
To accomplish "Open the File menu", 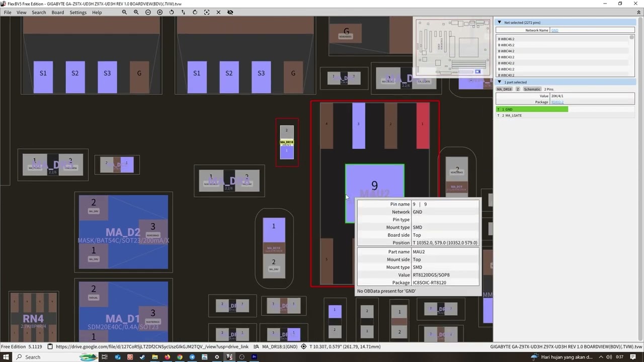I will point(8,13).
